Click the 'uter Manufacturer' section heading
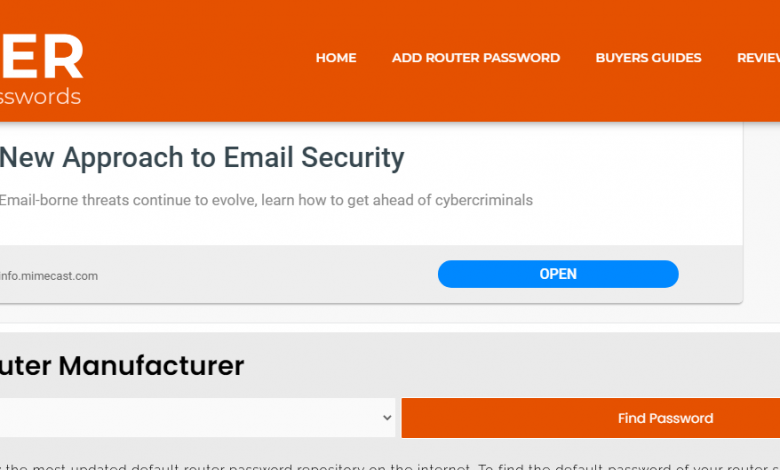The image size is (780, 470). pos(122,366)
